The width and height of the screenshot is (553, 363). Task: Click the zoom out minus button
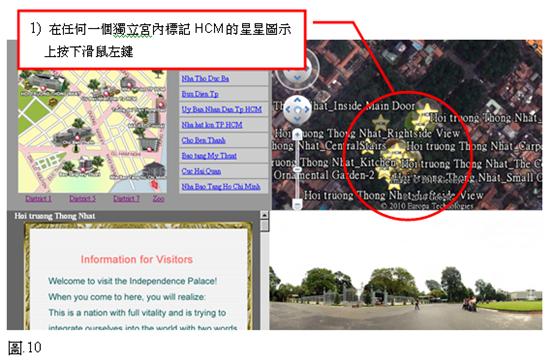(x=298, y=204)
